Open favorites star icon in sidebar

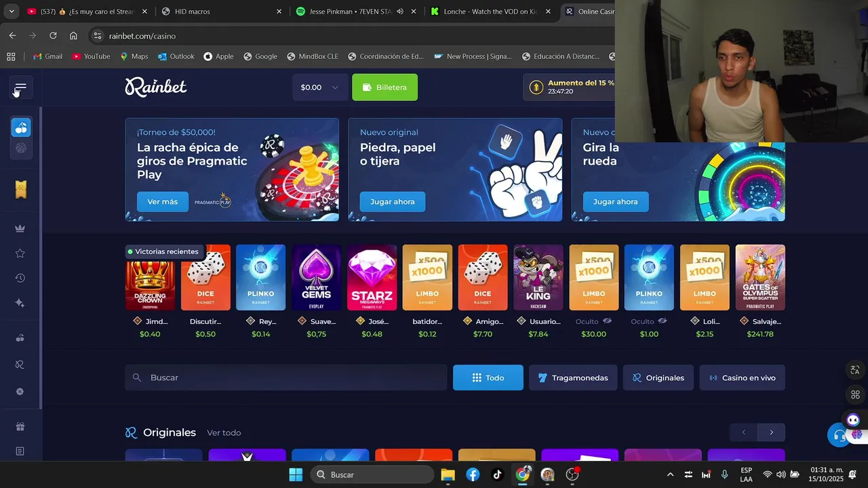(20, 253)
